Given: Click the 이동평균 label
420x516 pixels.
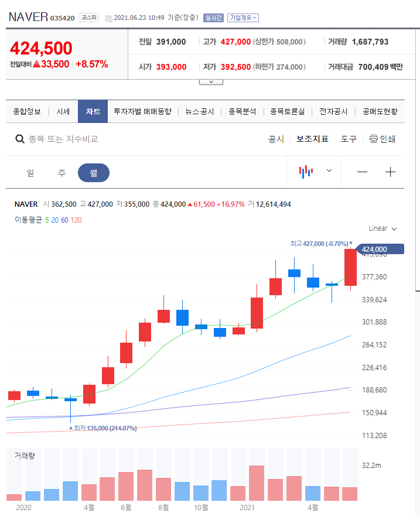Looking at the screenshot, I should pos(28,220).
